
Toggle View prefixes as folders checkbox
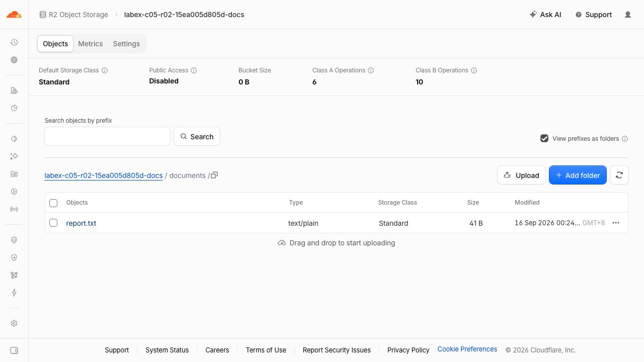pos(544,138)
